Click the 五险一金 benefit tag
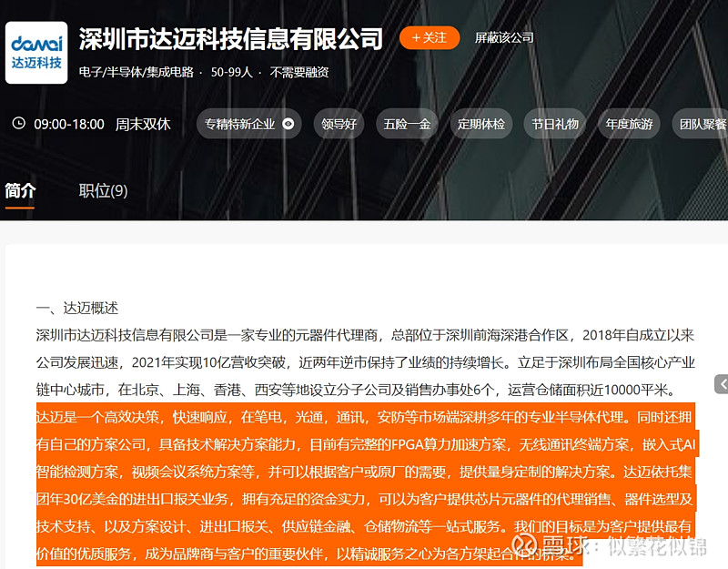The width and height of the screenshot is (728, 569). (407, 124)
